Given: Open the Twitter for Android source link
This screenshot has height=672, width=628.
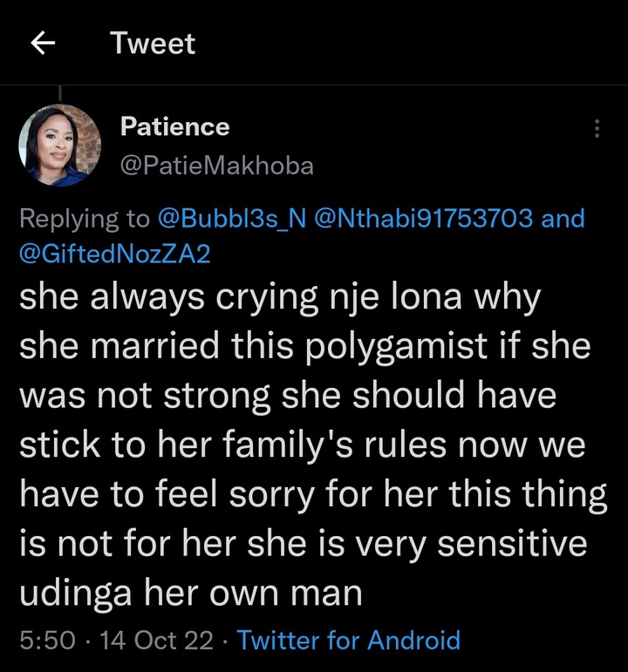Looking at the screenshot, I should 348,641.
